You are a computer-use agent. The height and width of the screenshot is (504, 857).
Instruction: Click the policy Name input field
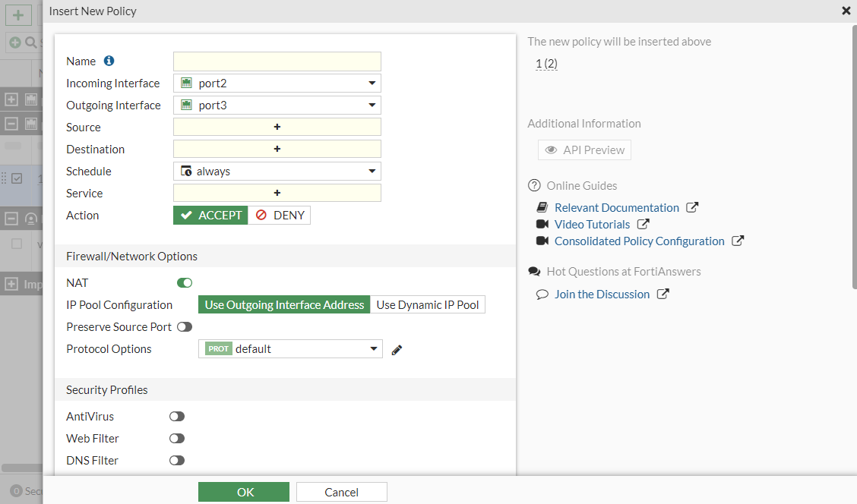pos(277,61)
